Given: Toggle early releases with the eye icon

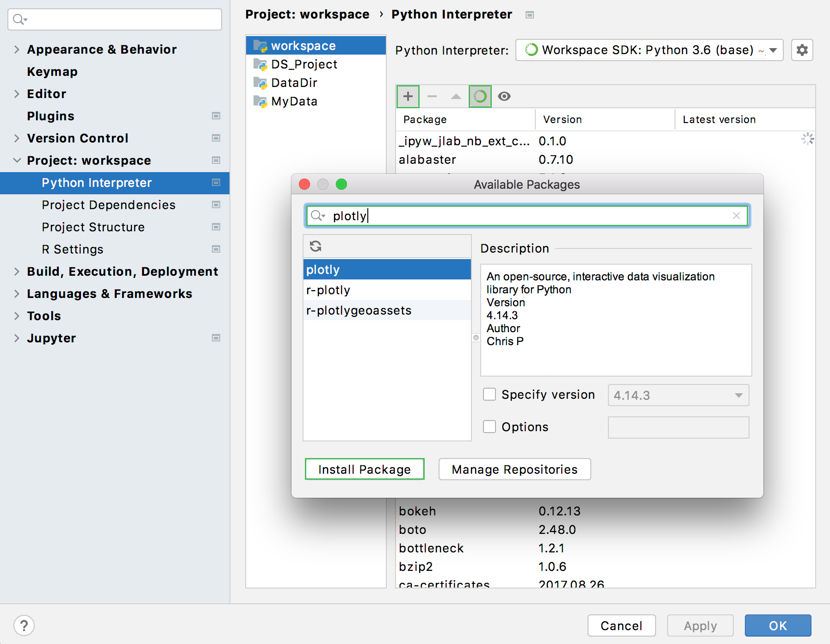Looking at the screenshot, I should pos(504,96).
